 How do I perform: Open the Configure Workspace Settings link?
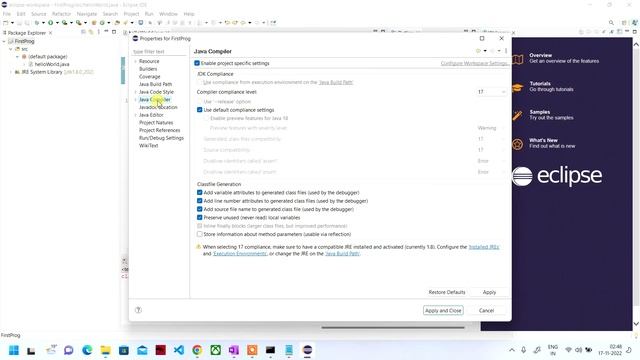(x=474, y=63)
